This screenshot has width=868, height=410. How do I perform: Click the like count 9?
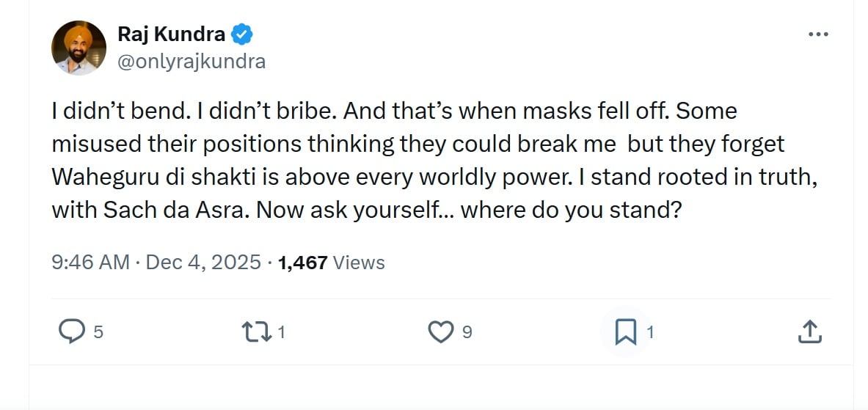[x=467, y=332]
